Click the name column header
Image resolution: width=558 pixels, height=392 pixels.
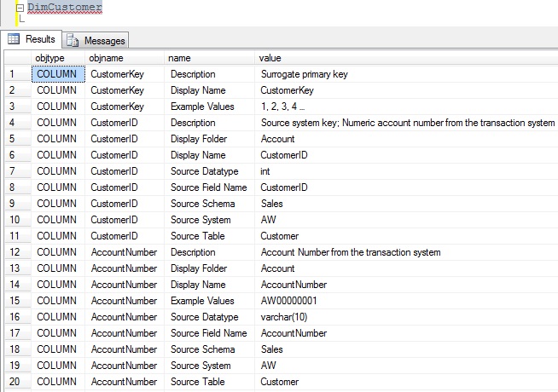(209, 58)
